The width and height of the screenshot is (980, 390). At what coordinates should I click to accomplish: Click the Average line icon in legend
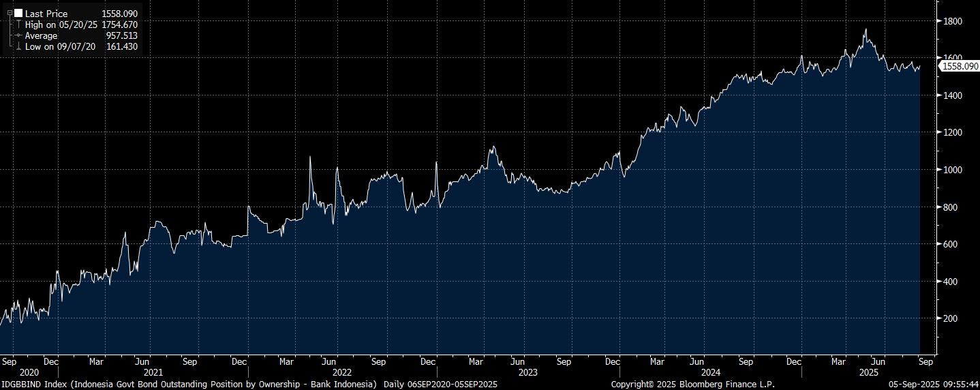point(18,35)
